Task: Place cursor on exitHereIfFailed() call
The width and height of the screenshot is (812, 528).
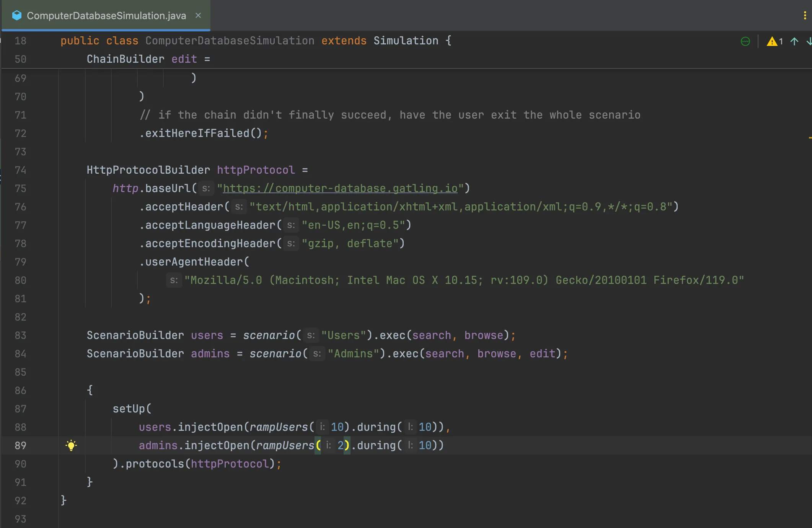Action: point(197,133)
